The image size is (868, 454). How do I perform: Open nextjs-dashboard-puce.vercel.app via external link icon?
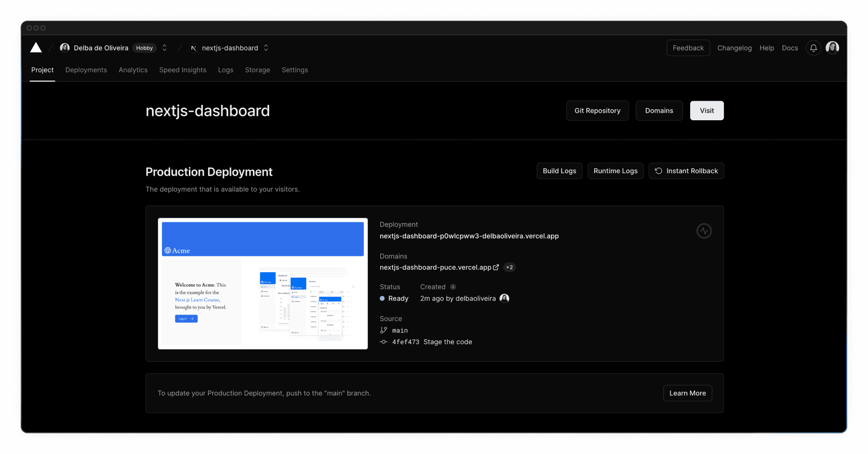tap(496, 267)
